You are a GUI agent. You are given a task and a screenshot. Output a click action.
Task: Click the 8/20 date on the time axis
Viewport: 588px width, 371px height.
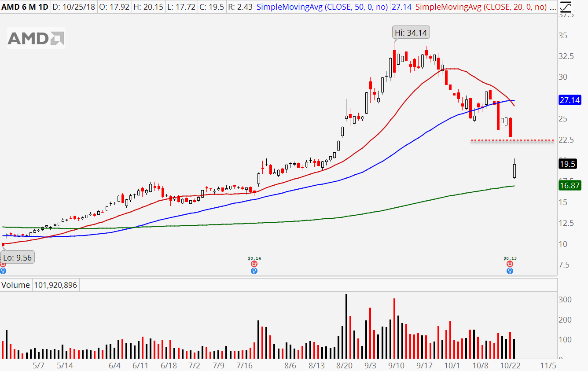click(x=344, y=366)
